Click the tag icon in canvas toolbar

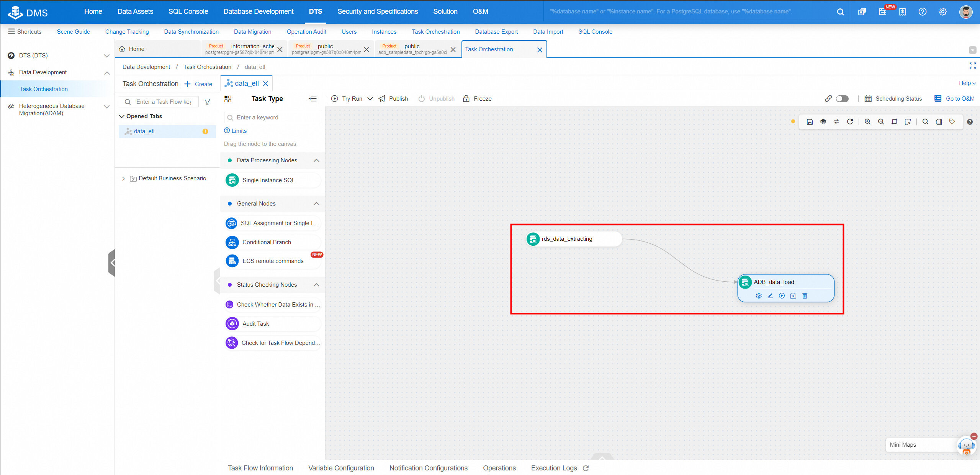[952, 122]
